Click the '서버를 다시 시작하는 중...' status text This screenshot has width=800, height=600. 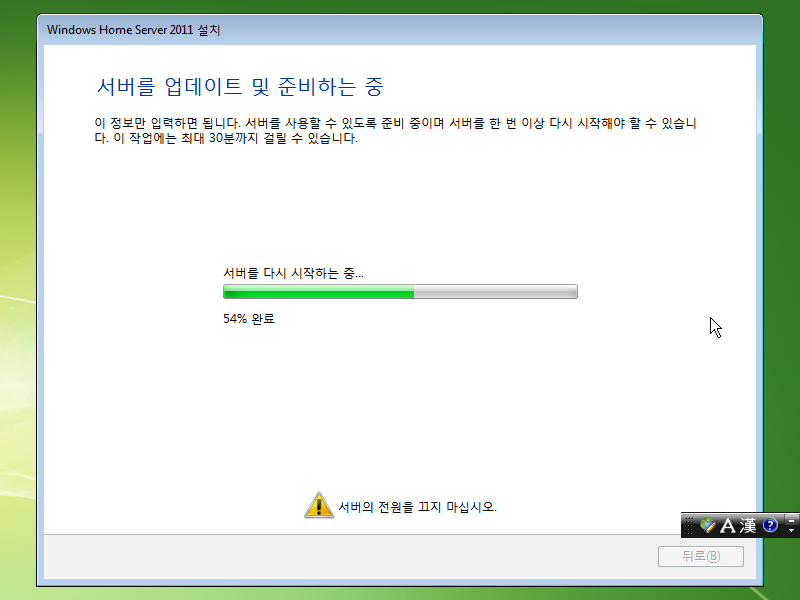tap(293, 273)
